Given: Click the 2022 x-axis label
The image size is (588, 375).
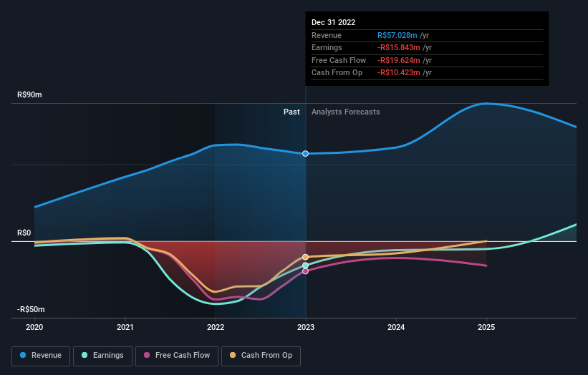Looking at the screenshot, I should pos(216,327).
